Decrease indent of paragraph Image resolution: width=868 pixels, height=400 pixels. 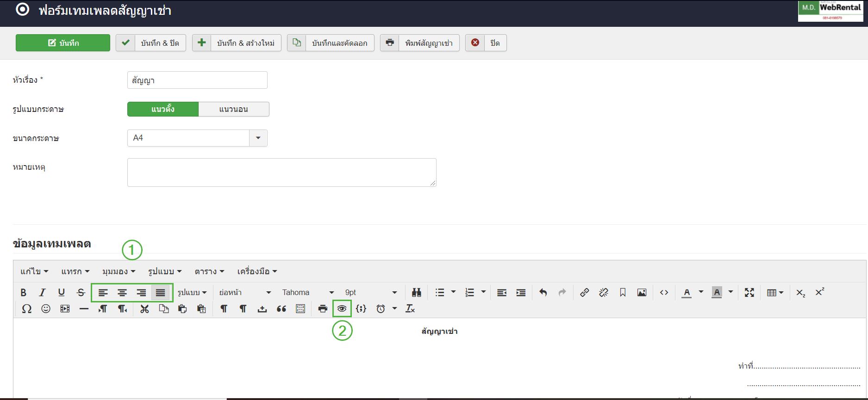pos(502,292)
